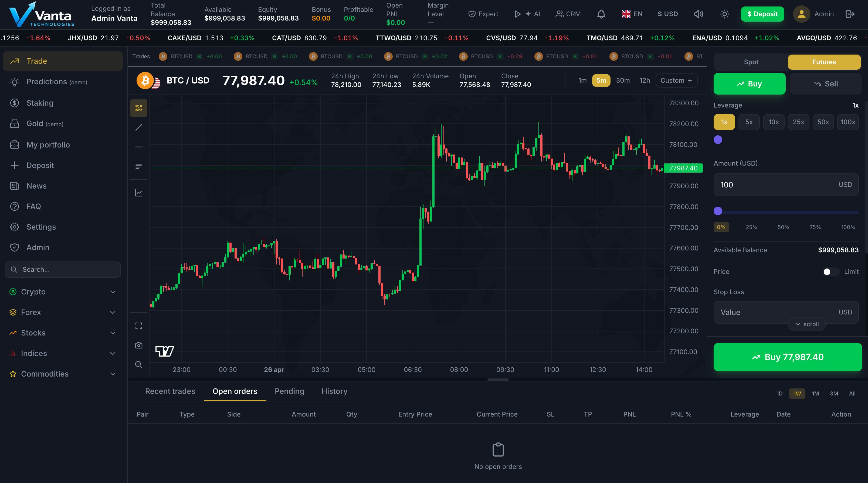Viewport: 868px width, 483px height.
Task: Open chart indicators grid tool
Action: pos(138,108)
